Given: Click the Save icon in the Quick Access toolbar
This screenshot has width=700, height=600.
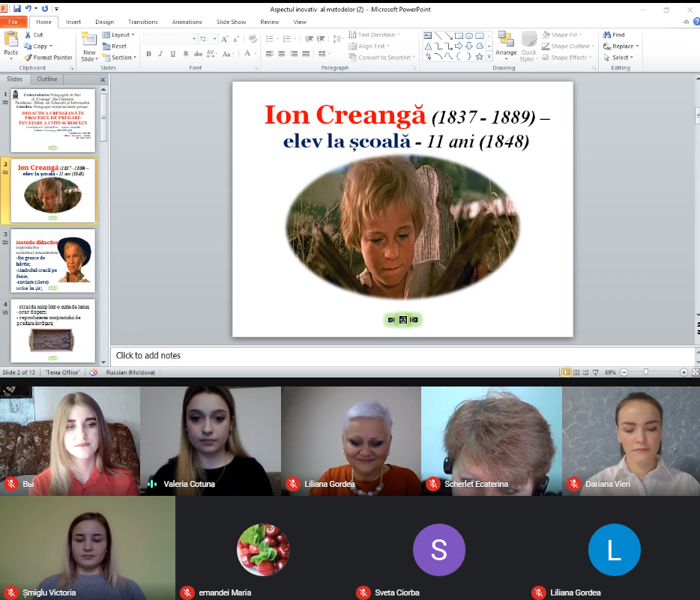Looking at the screenshot, I should click(17, 8).
